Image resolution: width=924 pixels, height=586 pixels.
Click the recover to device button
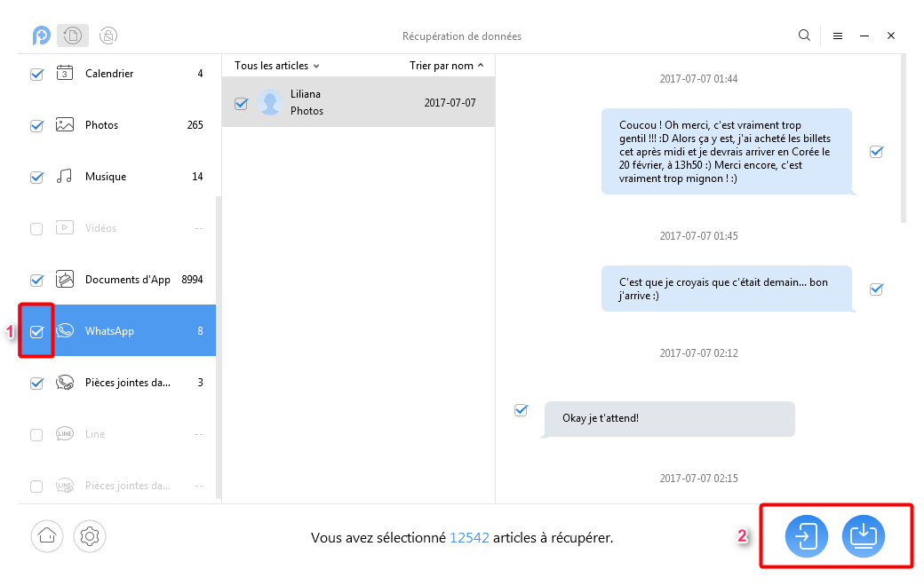click(806, 536)
